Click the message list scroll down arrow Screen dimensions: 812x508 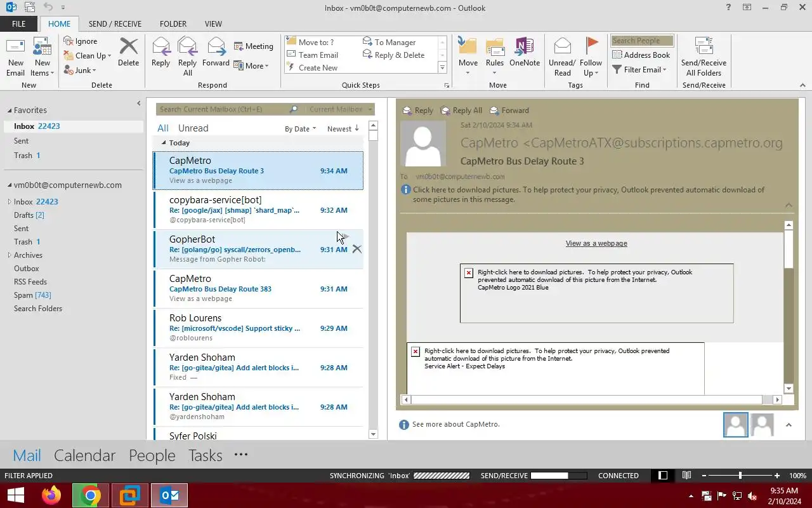[x=373, y=434]
